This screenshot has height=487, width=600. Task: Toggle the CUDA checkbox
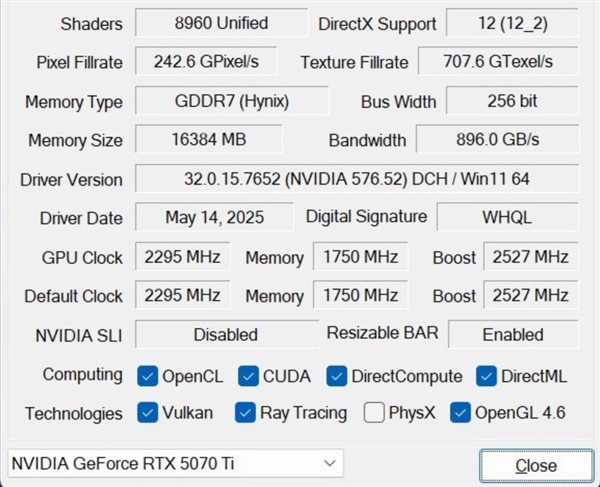click(x=248, y=376)
